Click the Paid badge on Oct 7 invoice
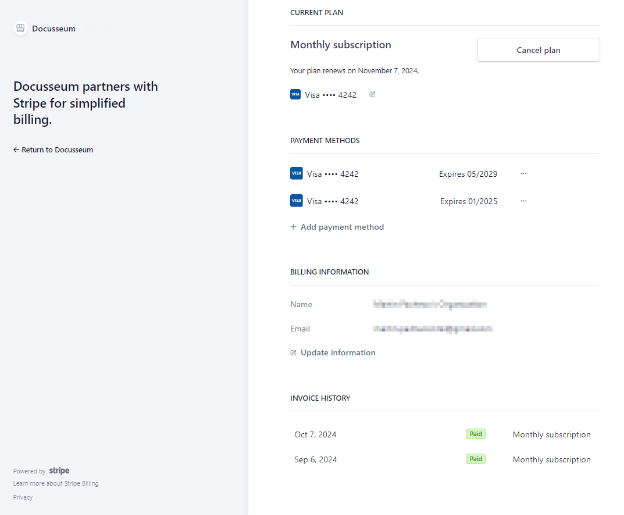Image resolution: width=624 pixels, height=515 pixels. click(475, 434)
